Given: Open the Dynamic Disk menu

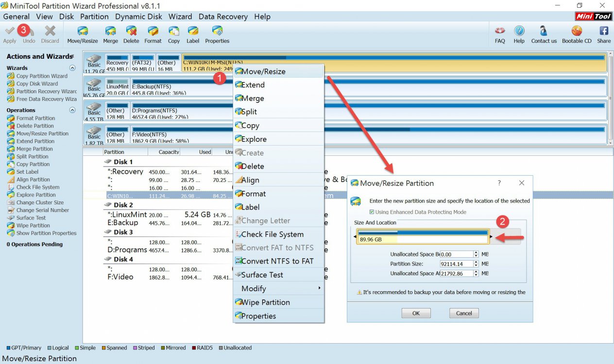Looking at the screenshot, I should 138,17.
